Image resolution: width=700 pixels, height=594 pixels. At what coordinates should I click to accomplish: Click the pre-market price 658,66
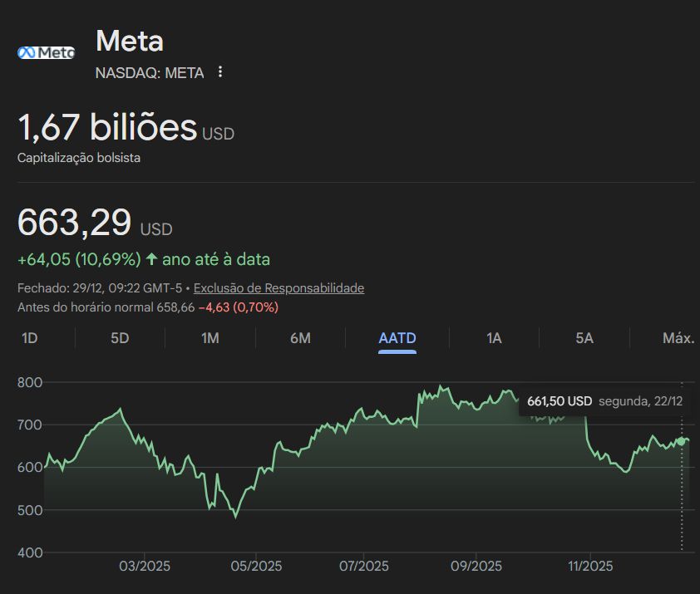coord(175,307)
